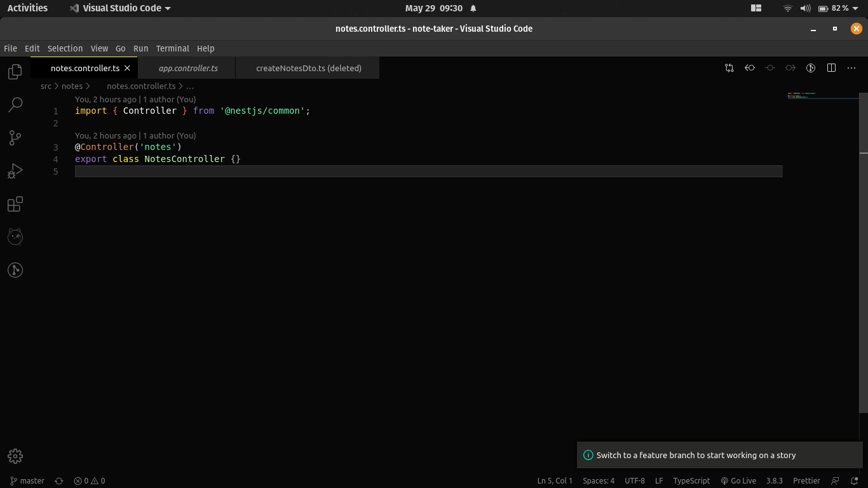Viewport: 868px width, 488px height.
Task: Open the Explorer file browser icon
Action: tap(15, 71)
